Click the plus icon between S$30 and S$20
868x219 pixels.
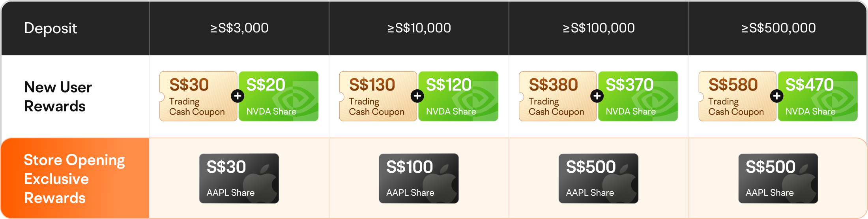coord(238,96)
